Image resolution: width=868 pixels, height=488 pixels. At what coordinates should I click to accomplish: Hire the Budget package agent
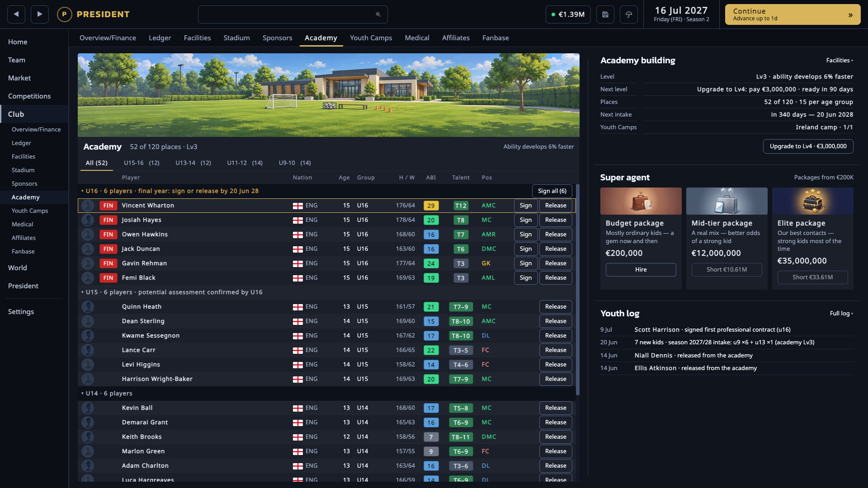641,270
